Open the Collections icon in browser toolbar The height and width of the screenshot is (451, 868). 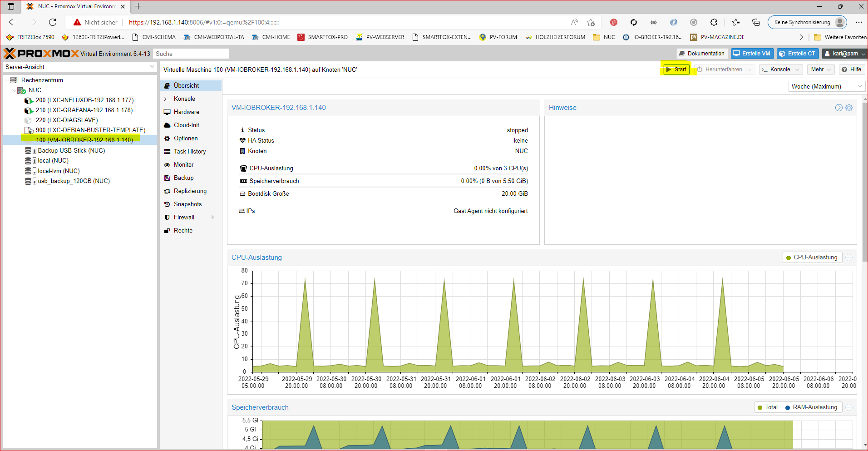click(x=756, y=22)
